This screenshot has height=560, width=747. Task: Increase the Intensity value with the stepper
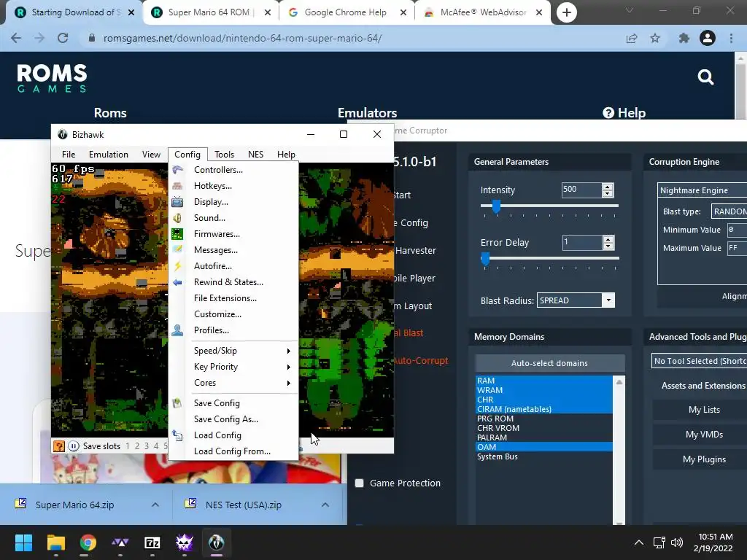608,187
